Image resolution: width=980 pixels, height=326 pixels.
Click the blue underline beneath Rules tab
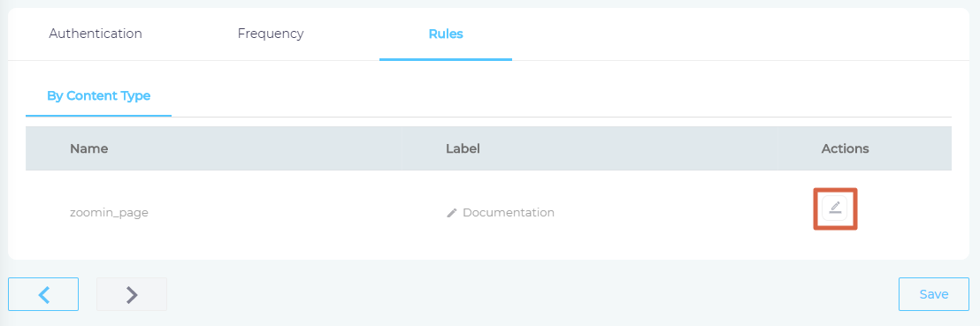click(x=446, y=59)
